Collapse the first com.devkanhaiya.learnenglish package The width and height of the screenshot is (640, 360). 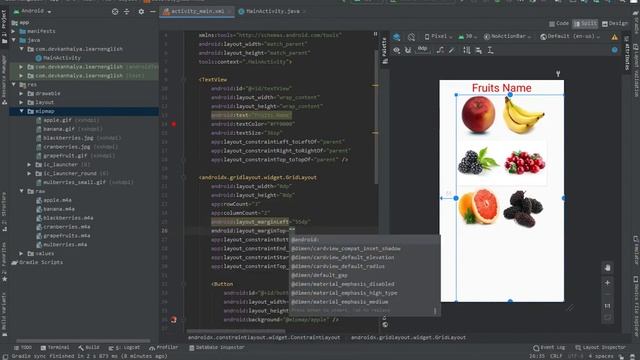coord(22,49)
